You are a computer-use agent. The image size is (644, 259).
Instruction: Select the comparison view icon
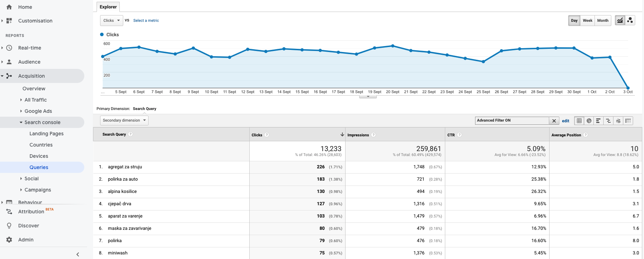tap(608, 121)
